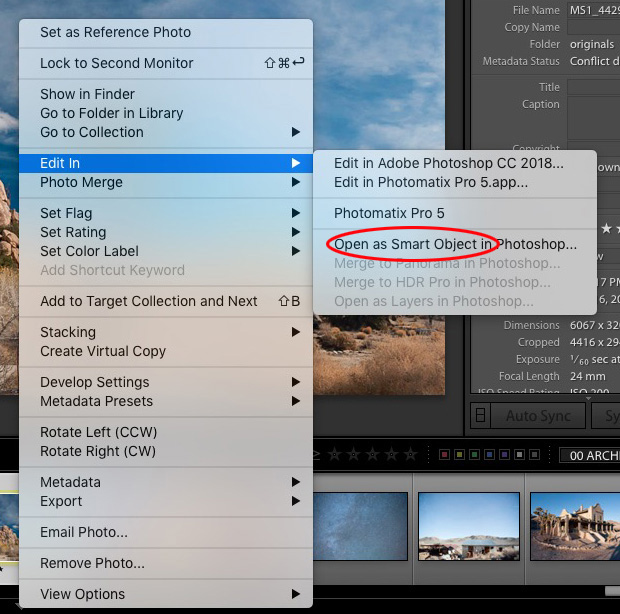620x614 pixels.
Task: Set three-star rating in toolbar
Action: 372,455
